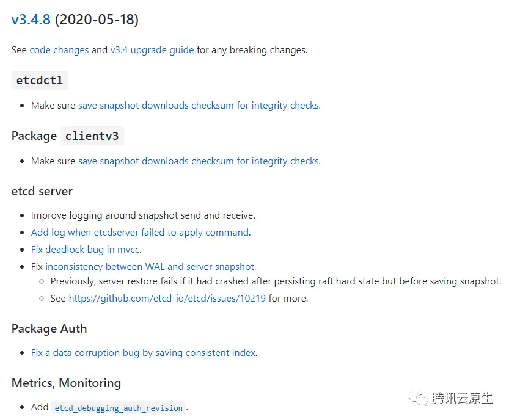Open 'Fix a data corruption bug' link
This screenshot has width=509, height=420.
point(144,353)
